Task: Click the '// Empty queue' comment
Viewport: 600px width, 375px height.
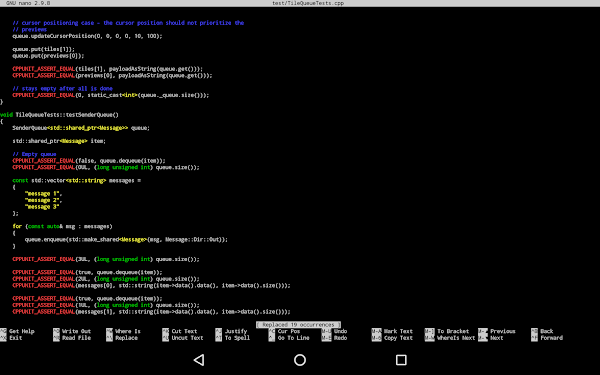Action: point(34,154)
